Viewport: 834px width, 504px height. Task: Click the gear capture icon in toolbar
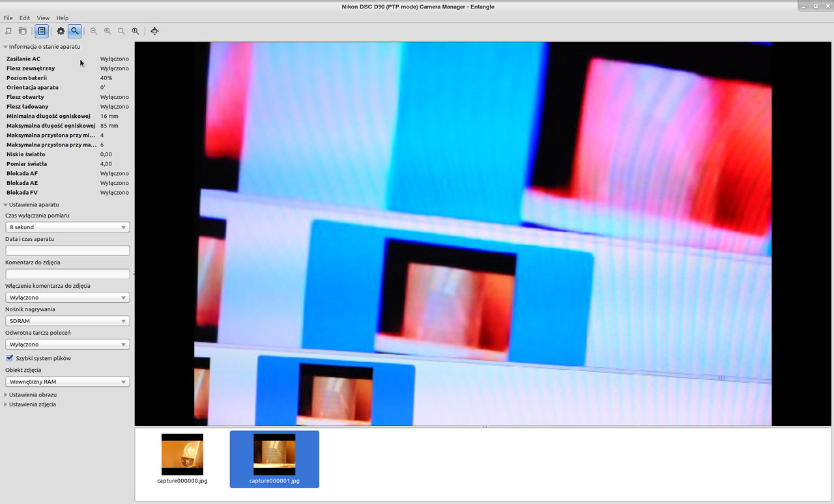61,31
